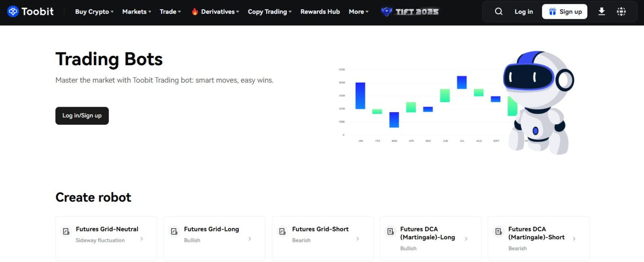
Task: Click the Log in link
Action: pos(523,11)
